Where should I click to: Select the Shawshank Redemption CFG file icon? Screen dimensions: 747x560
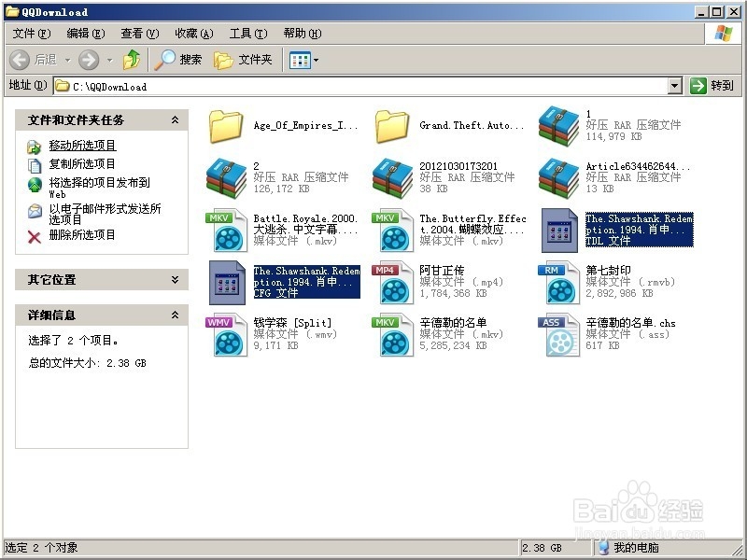(x=227, y=283)
